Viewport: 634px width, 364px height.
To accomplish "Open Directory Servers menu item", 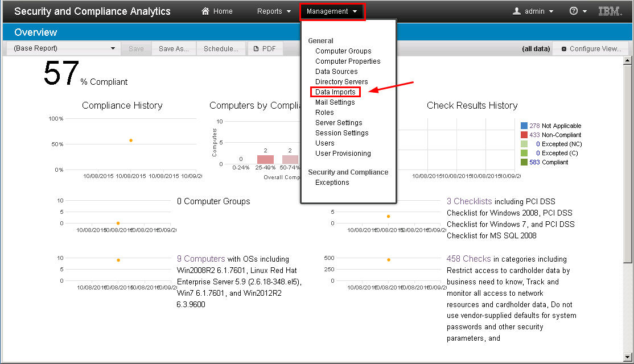I will click(341, 81).
